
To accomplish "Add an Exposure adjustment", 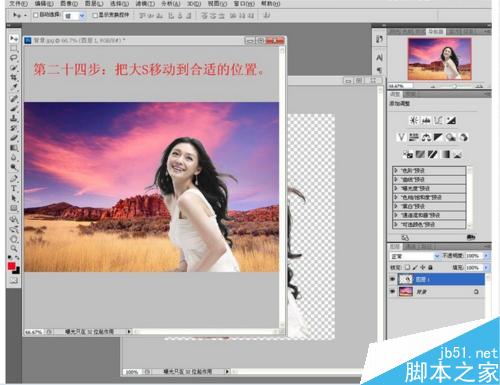I will [451, 120].
